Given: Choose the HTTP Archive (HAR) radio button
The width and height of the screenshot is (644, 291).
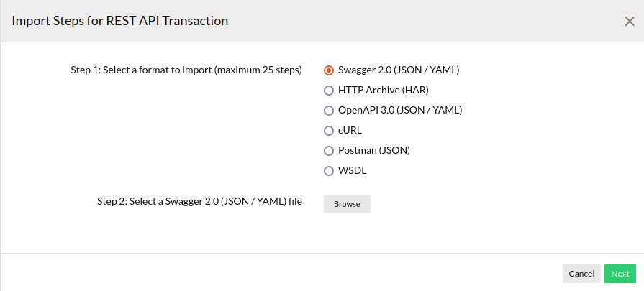Looking at the screenshot, I should coord(329,91).
